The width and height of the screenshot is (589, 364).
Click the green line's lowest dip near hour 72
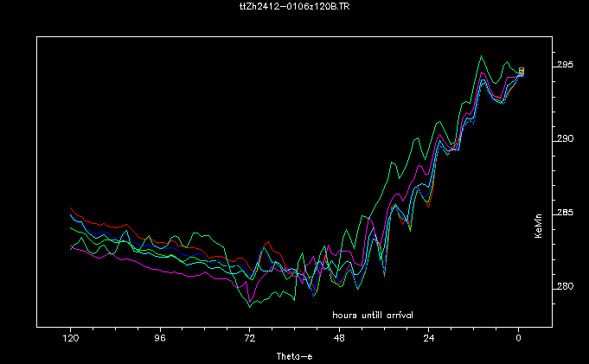pyautogui.click(x=249, y=306)
